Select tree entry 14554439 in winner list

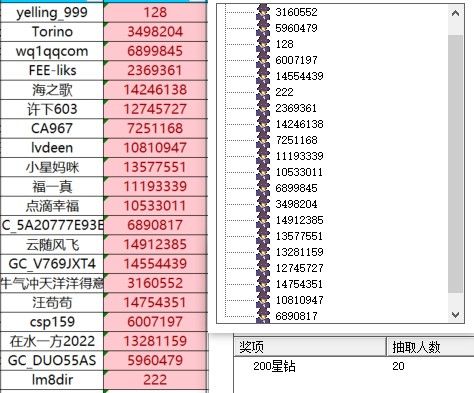tap(299, 76)
